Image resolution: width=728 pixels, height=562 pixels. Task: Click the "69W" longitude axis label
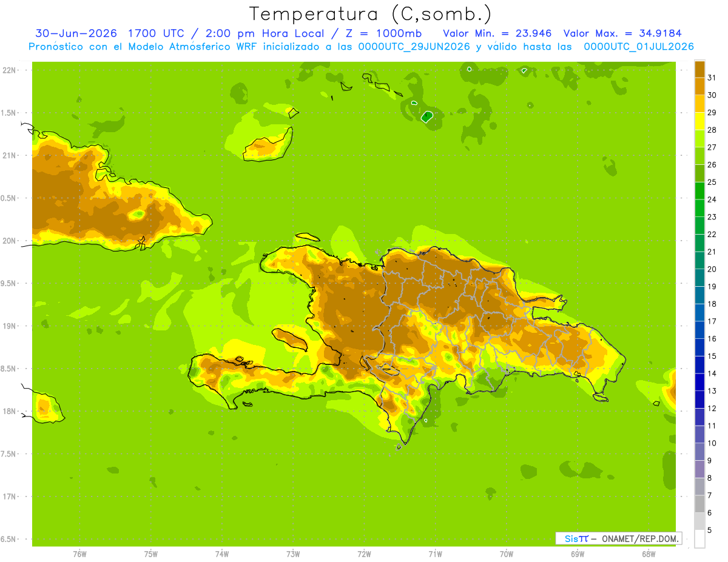click(578, 554)
